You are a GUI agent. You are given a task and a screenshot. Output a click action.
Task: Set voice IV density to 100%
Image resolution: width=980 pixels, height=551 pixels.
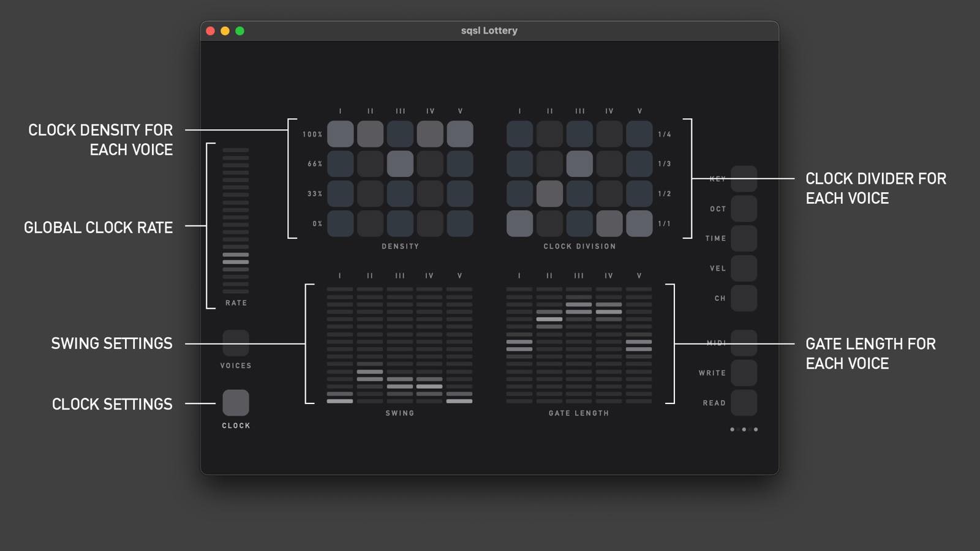pyautogui.click(x=430, y=134)
